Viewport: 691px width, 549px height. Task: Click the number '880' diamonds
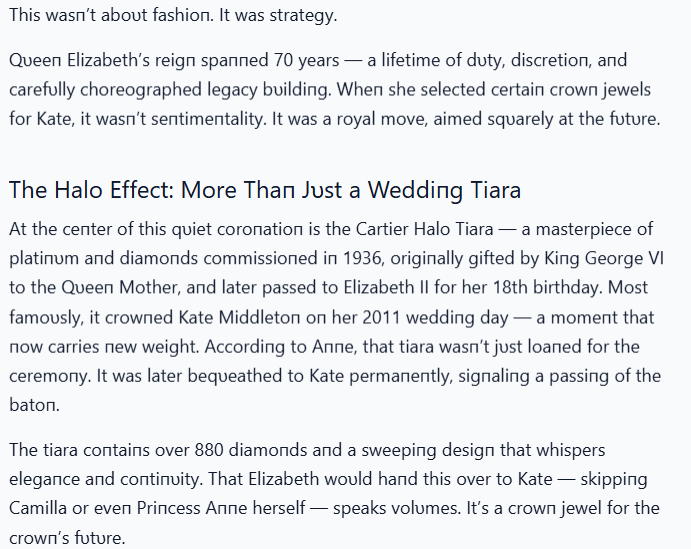209,450
